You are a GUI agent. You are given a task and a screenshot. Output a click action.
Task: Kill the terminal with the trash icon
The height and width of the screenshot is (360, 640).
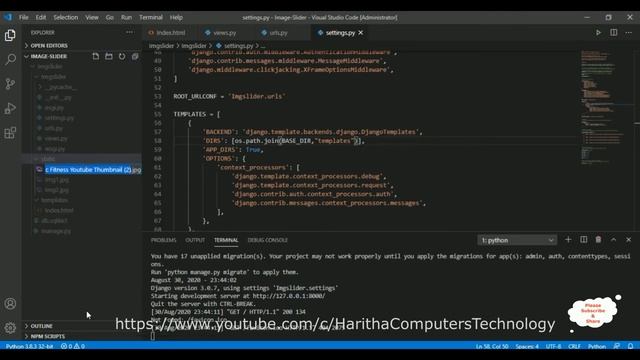pyautogui.click(x=598, y=240)
